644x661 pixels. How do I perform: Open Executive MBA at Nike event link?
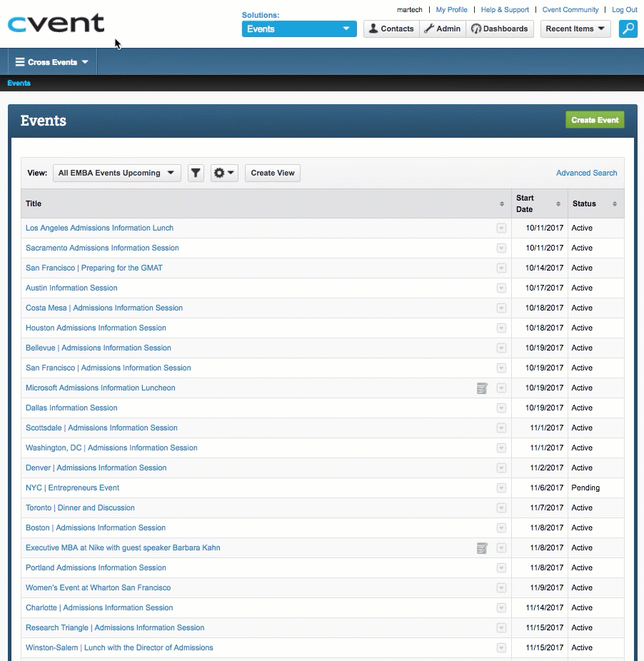coord(123,548)
